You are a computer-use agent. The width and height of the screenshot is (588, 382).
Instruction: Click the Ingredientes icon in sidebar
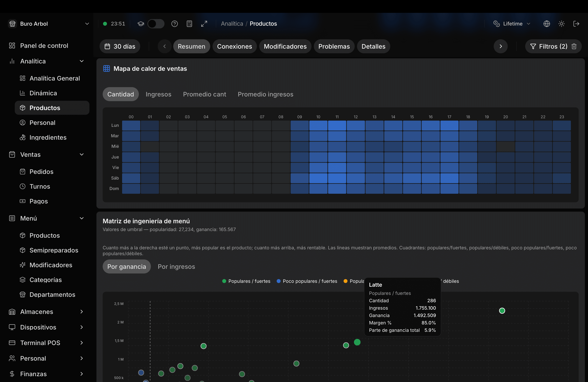23,138
